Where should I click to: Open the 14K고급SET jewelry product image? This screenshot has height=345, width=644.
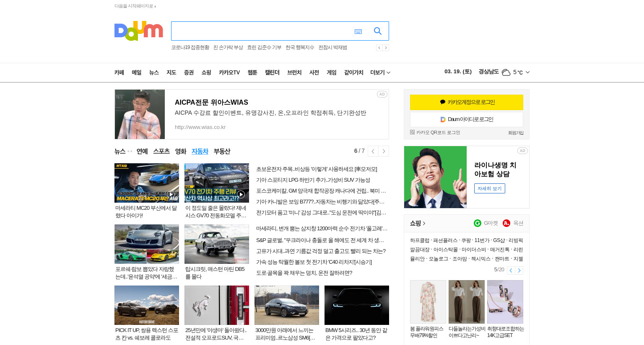505,302
